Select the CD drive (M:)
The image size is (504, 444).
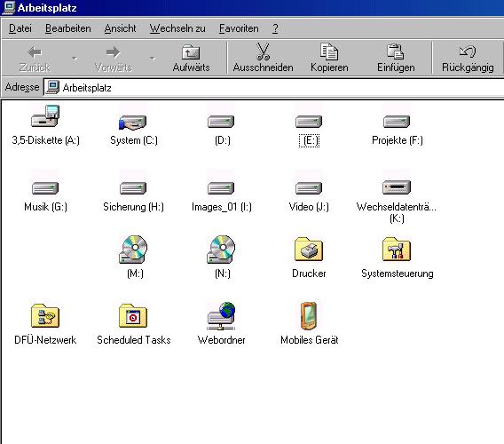coord(133,250)
